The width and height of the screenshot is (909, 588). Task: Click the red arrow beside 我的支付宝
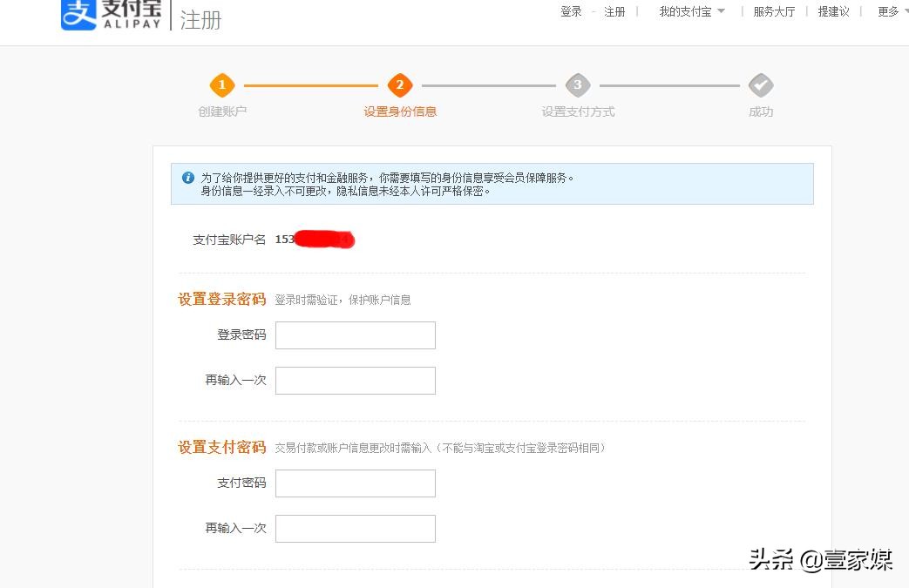(x=722, y=11)
